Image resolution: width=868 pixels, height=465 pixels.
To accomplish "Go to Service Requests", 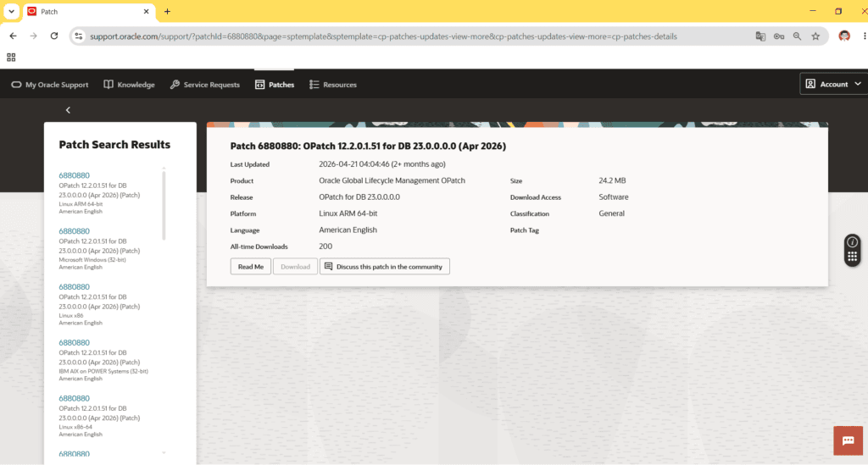I will 205,85.
